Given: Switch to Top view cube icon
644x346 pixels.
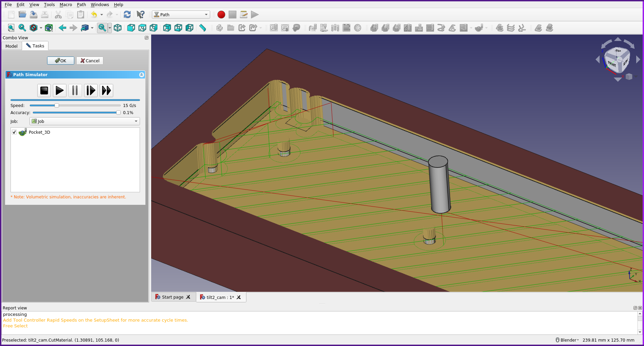Looking at the screenshot, I should (x=142, y=28).
